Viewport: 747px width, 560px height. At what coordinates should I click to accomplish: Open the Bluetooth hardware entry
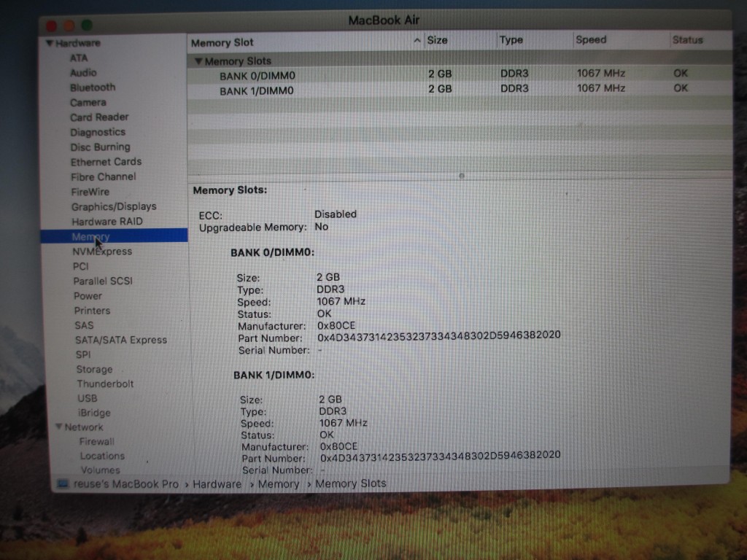[93, 87]
